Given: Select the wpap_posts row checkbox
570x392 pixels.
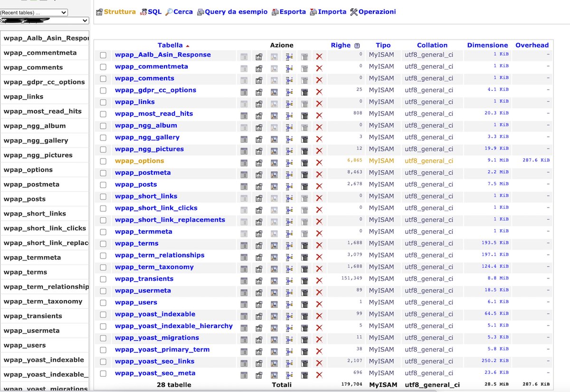Looking at the screenshot, I should (x=103, y=185).
